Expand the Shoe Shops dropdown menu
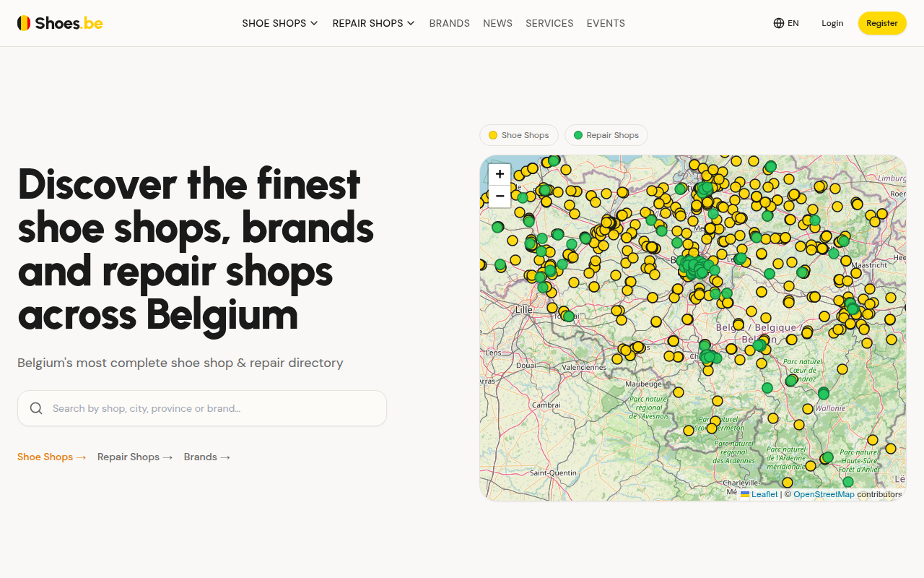Screen dimensions: 924x578 coord(280,23)
